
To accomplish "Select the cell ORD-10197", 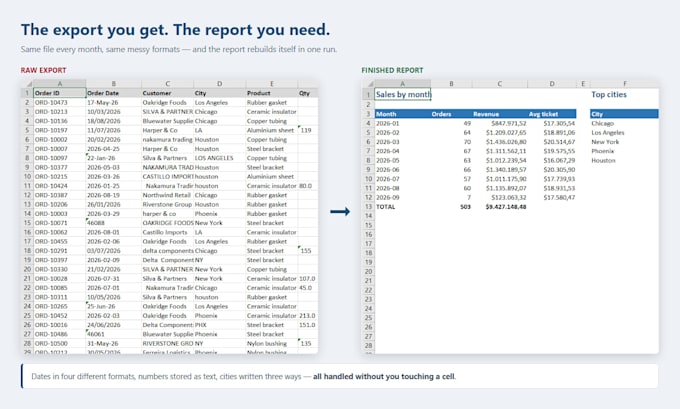I will [60, 130].
